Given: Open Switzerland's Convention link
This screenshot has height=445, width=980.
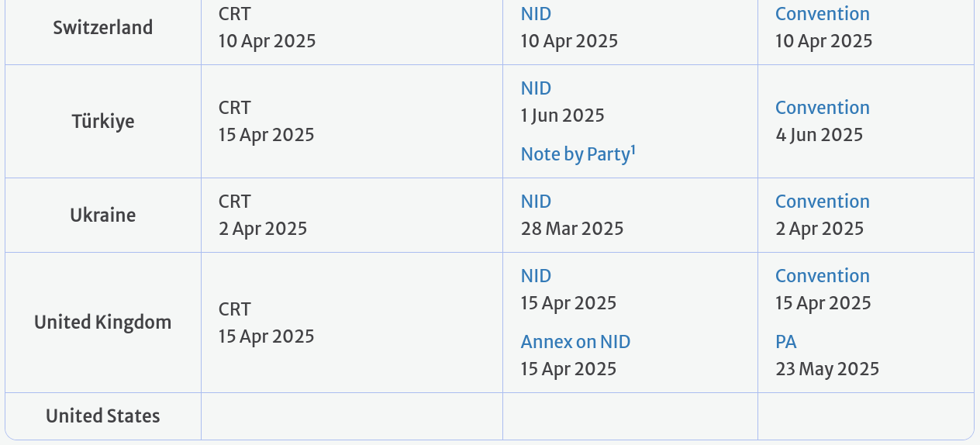Looking at the screenshot, I should (822, 14).
